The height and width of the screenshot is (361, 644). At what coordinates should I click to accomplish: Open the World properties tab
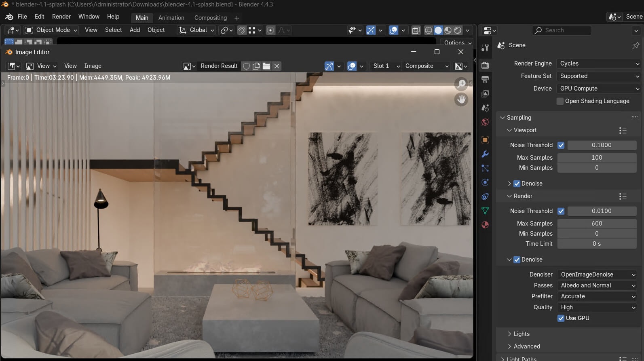(485, 122)
